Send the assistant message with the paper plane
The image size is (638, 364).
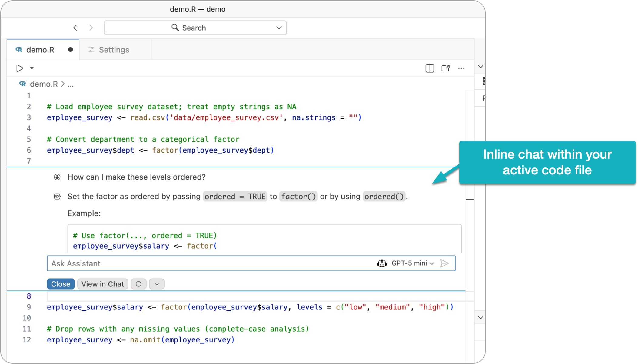click(x=445, y=263)
